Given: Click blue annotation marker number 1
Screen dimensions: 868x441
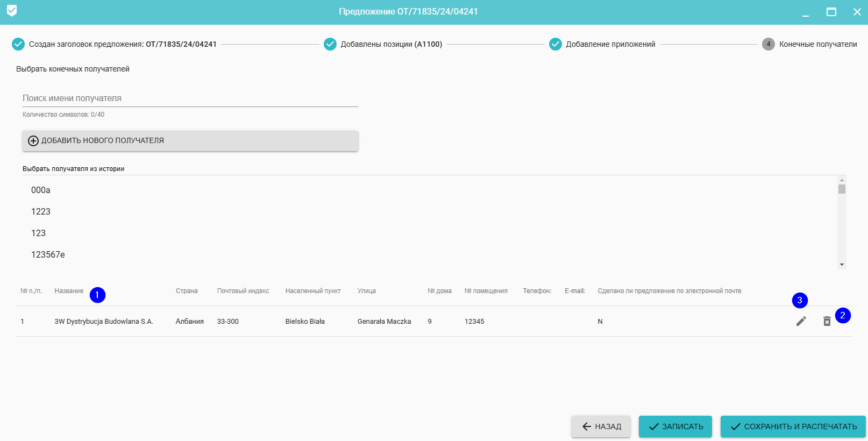Looking at the screenshot, I should tap(97, 295).
